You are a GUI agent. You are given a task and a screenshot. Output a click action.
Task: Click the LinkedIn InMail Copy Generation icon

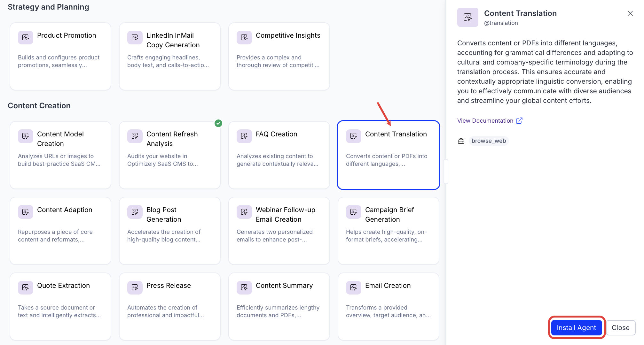tap(135, 38)
